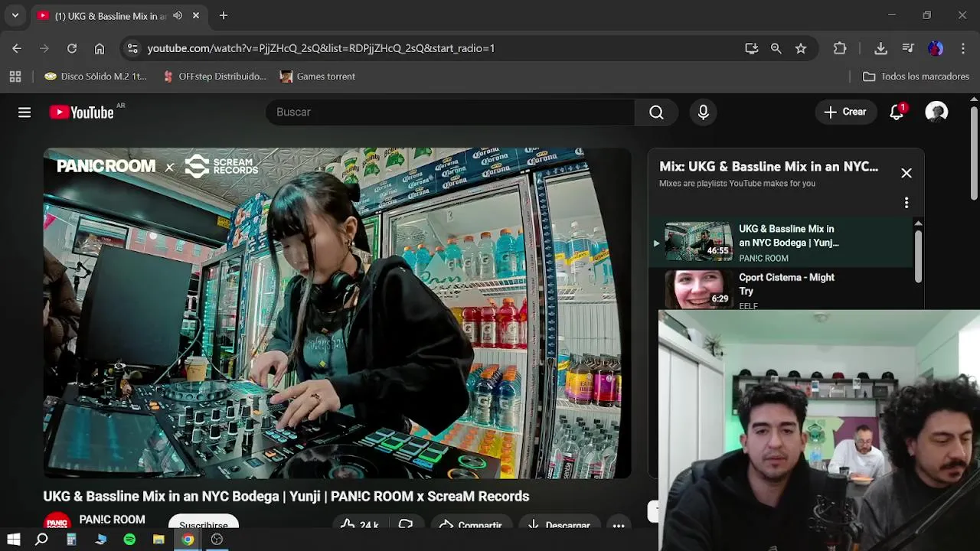Go to the YouTube home logo
Screen dimensions: 980x551
tap(82, 112)
